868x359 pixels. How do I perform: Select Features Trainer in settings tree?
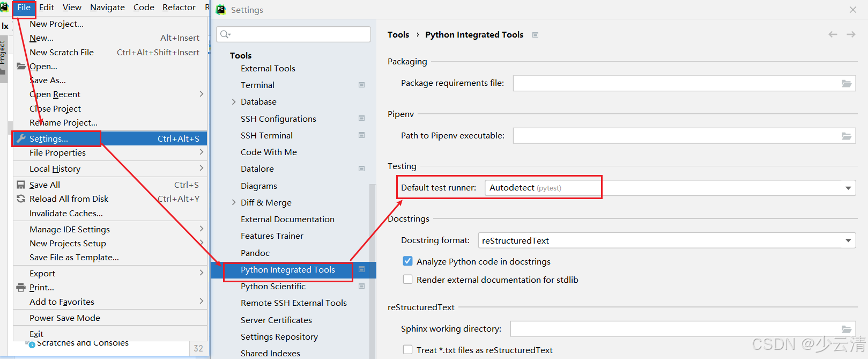pyautogui.click(x=272, y=236)
